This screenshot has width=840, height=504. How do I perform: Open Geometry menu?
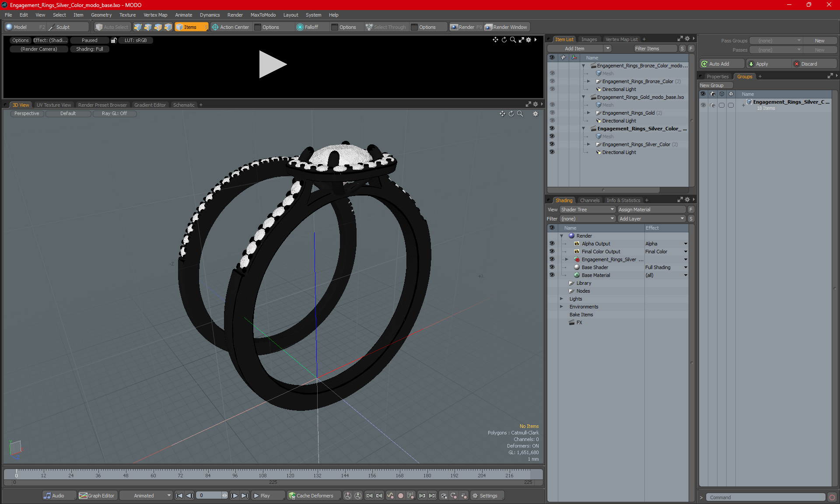click(x=101, y=15)
